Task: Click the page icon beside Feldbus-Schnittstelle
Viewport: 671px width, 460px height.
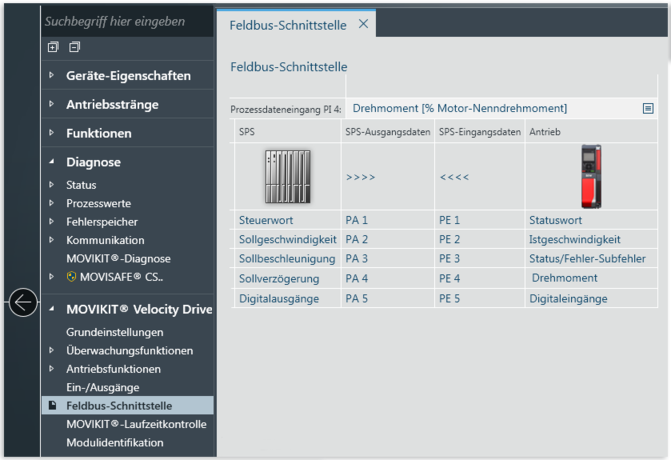Action: click(53, 406)
